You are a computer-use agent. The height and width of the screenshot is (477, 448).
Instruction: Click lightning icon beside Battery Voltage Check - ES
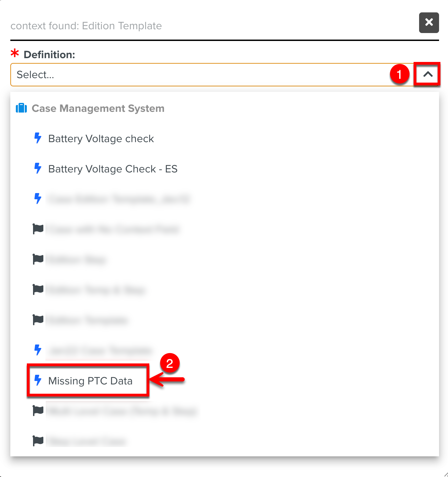coord(38,169)
